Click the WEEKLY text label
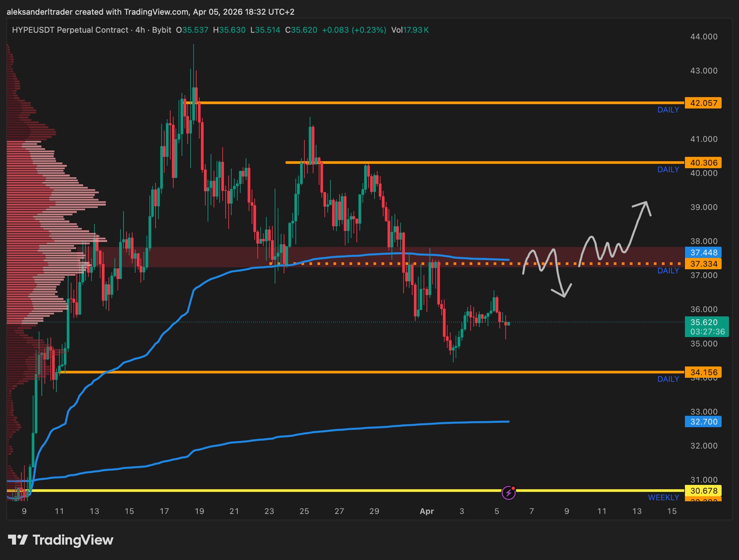 663,498
